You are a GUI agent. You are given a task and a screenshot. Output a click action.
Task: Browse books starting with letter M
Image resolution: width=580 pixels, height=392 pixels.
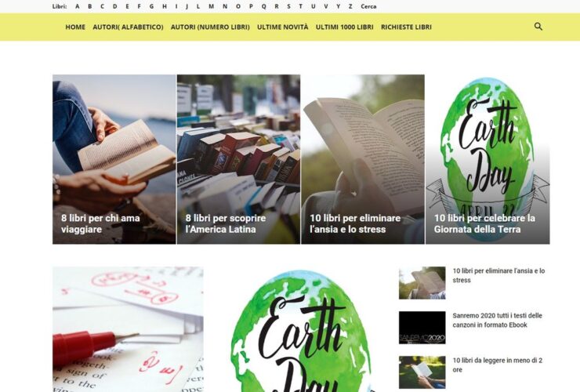[x=211, y=6]
